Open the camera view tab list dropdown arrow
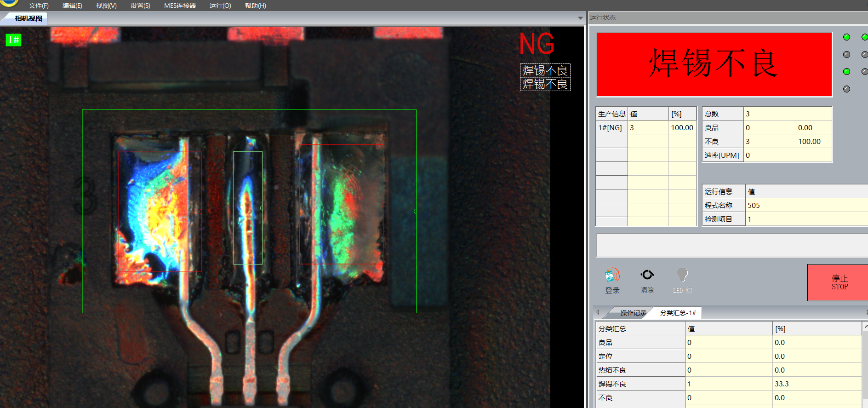The image size is (868, 408). (x=580, y=18)
